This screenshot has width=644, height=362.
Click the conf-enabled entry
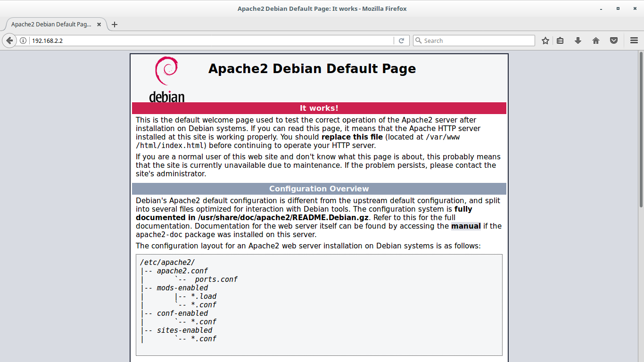click(x=182, y=313)
